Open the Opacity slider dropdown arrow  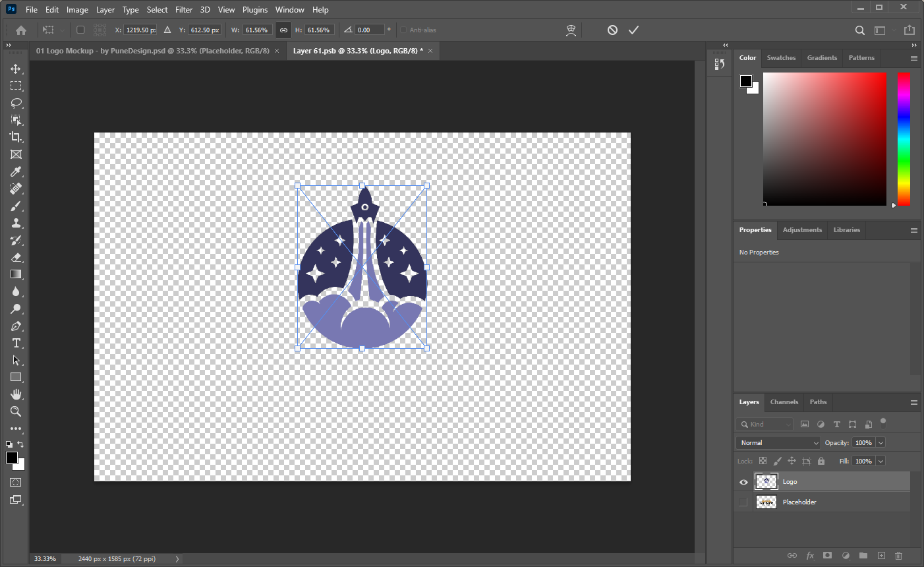[x=881, y=442]
